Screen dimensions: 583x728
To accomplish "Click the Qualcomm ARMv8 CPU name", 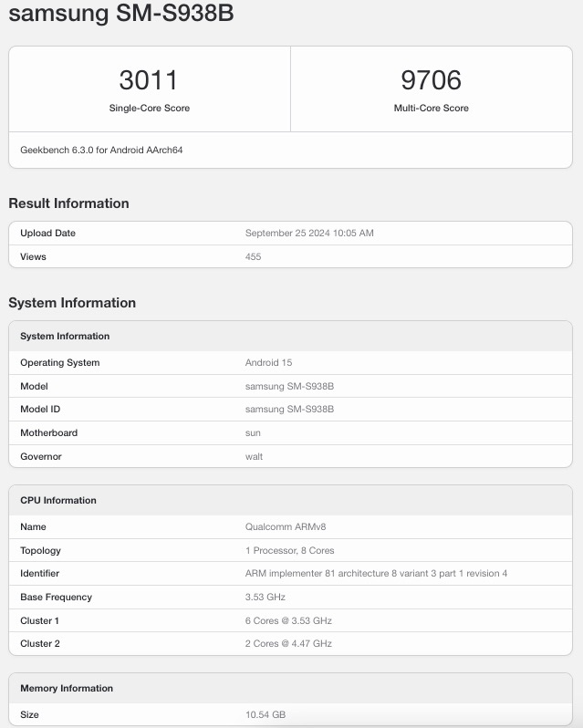I will pyautogui.click(x=286, y=527).
